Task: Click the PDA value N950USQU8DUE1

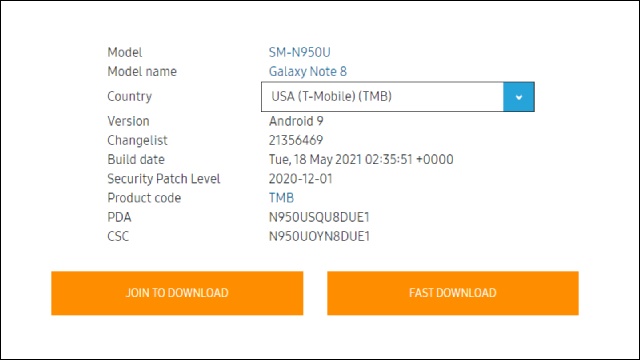Action: coord(319,217)
